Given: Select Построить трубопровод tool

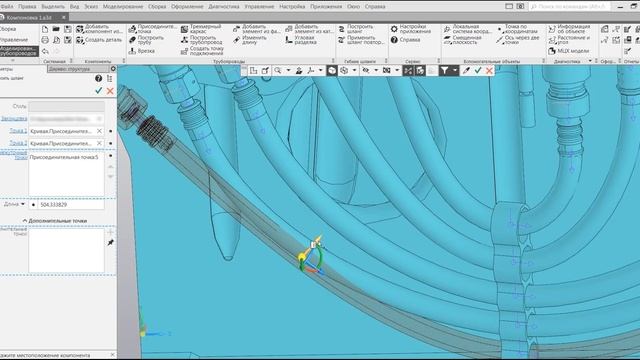Looking at the screenshot, I should 201,40.
